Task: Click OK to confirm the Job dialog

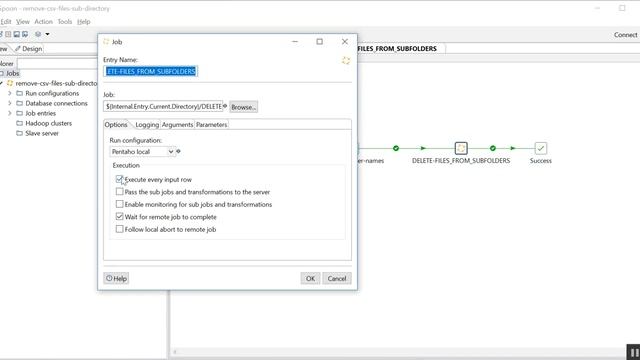Action: click(x=310, y=278)
